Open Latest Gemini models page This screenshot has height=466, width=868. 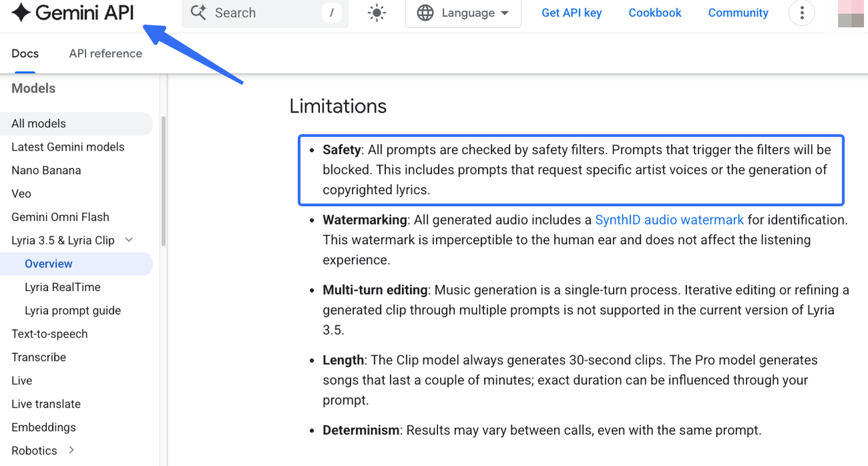[68, 147]
